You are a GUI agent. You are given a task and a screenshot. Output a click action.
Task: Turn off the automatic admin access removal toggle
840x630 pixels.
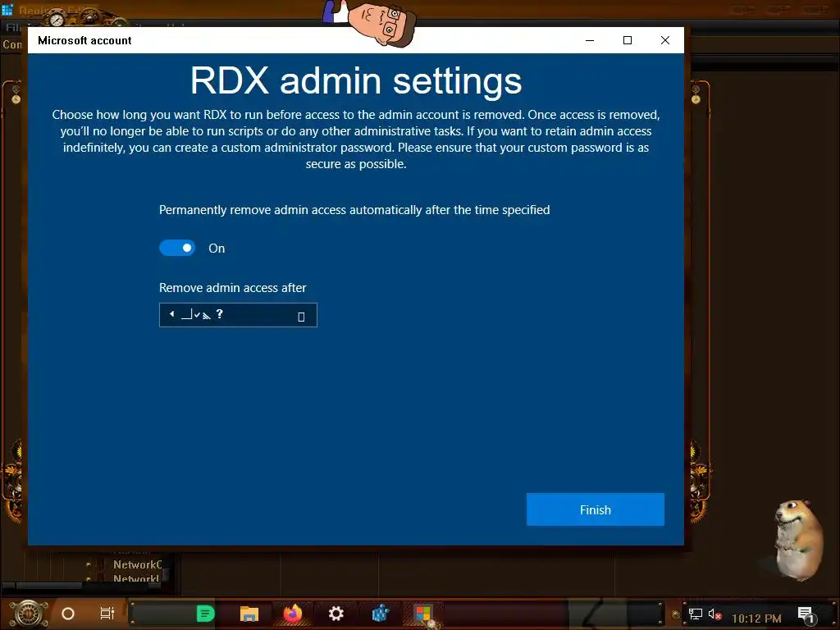177,248
